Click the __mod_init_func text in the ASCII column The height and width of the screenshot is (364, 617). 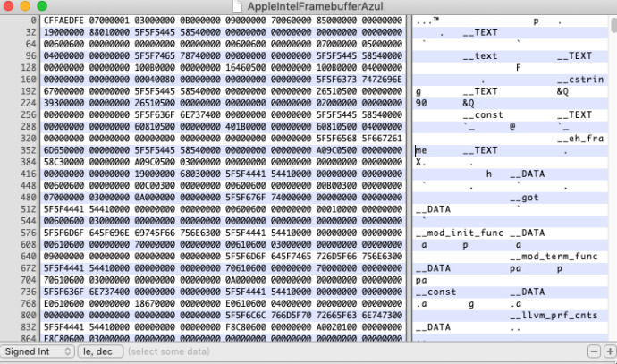point(460,233)
